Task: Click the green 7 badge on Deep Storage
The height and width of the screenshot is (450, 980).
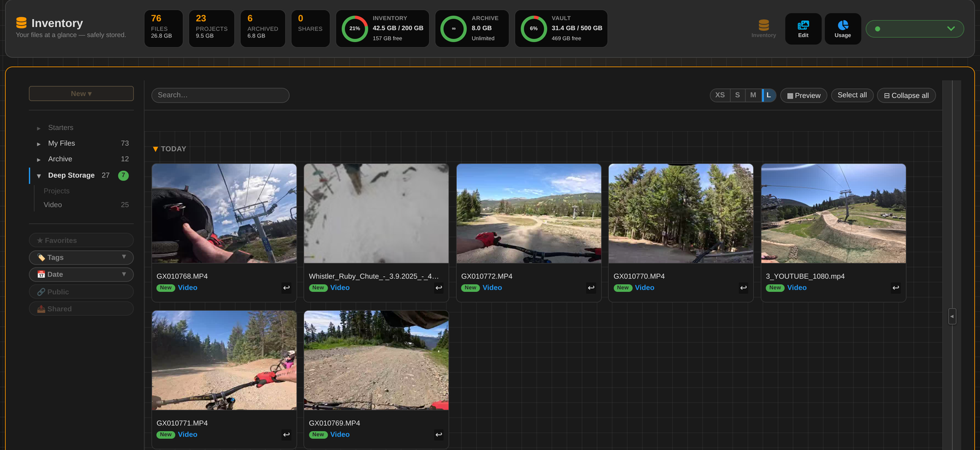Action: click(123, 176)
